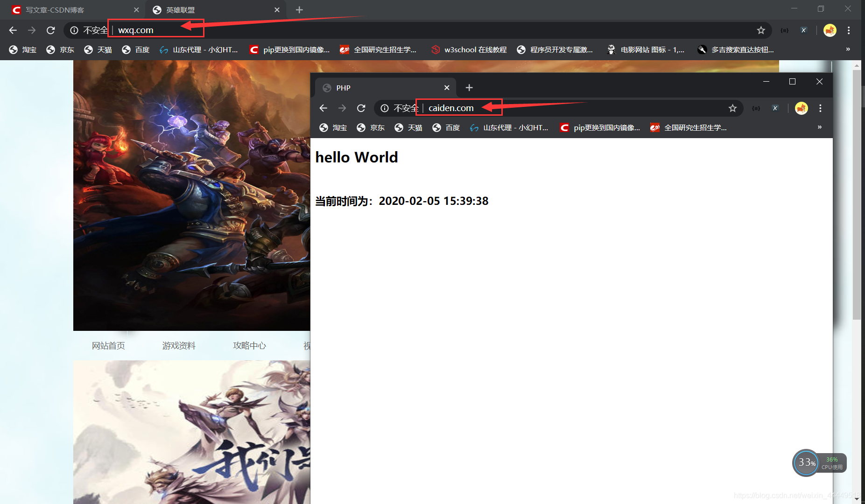This screenshot has height=504, width=865.
Task: Open 百度 bookmark in the caiden.com window
Action: [446, 128]
